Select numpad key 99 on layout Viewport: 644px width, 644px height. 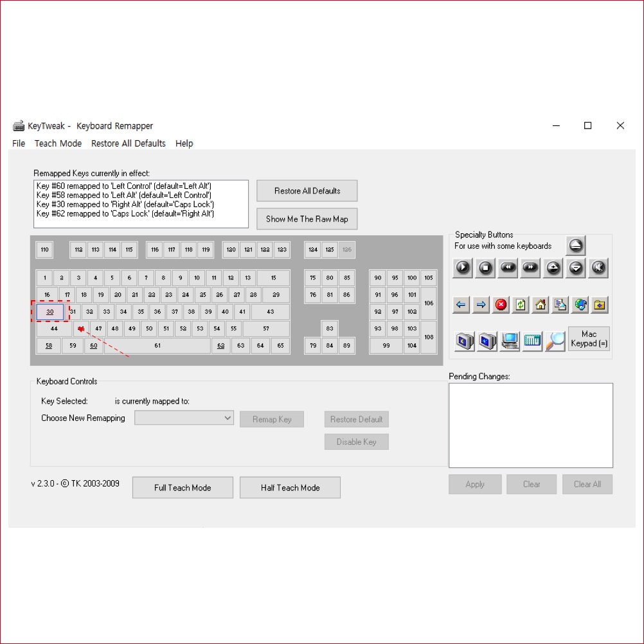coord(386,345)
